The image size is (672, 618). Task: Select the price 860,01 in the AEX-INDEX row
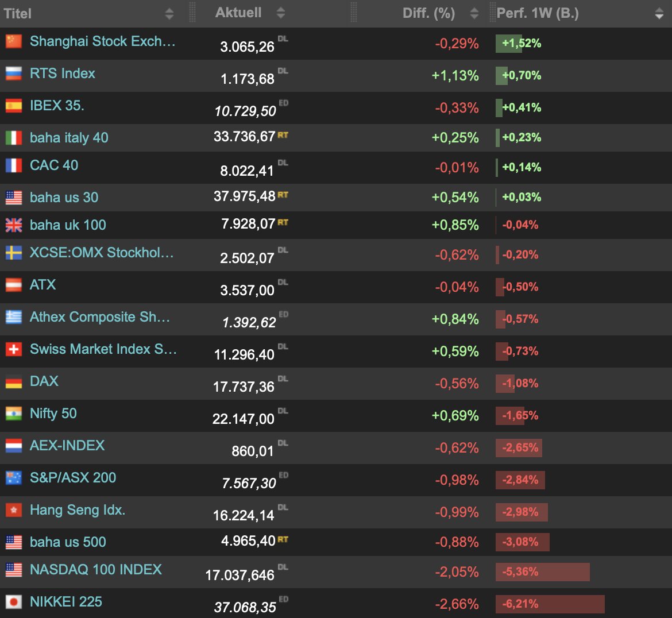(x=252, y=451)
